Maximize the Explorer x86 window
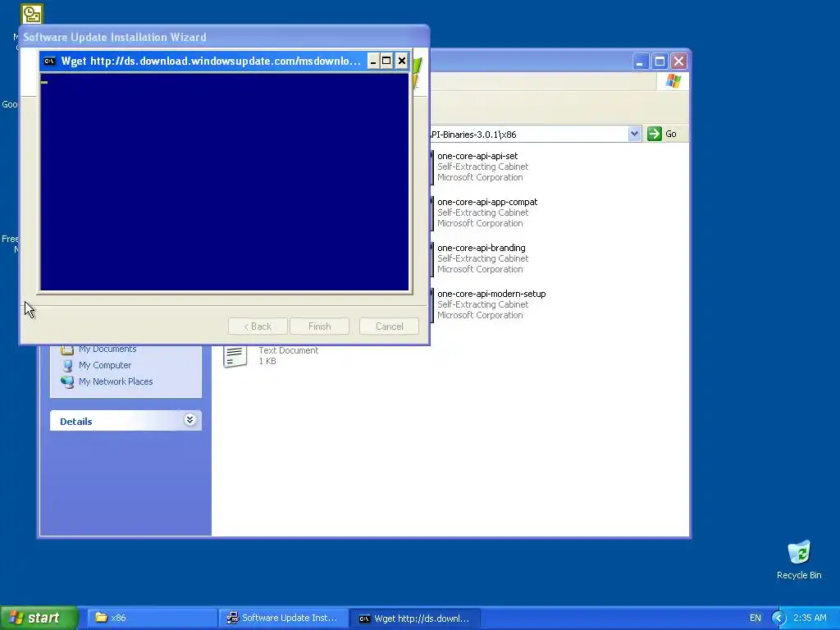 (660, 62)
